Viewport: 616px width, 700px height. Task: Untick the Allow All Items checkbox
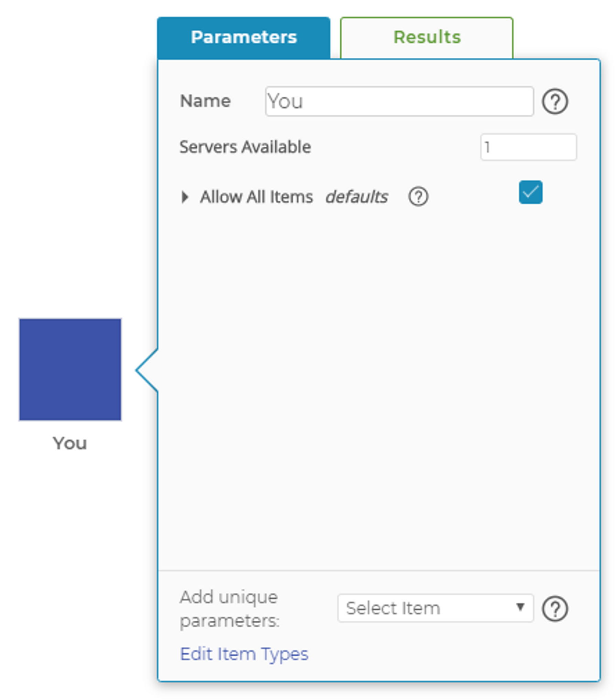coord(530,192)
